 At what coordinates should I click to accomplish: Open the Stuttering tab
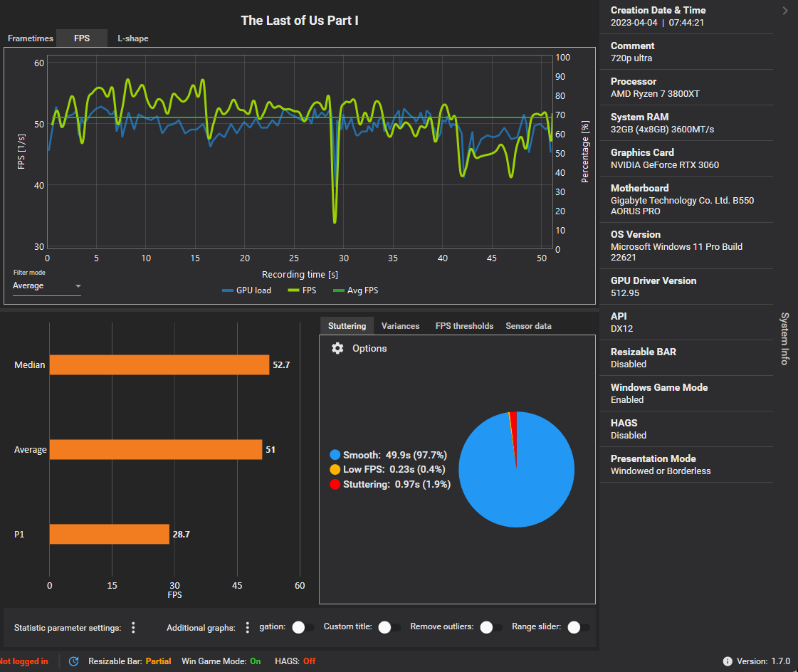pyautogui.click(x=347, y=326)
